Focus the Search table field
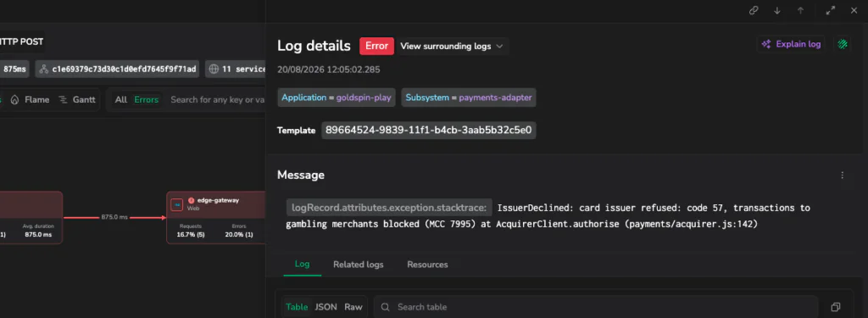 596,307
